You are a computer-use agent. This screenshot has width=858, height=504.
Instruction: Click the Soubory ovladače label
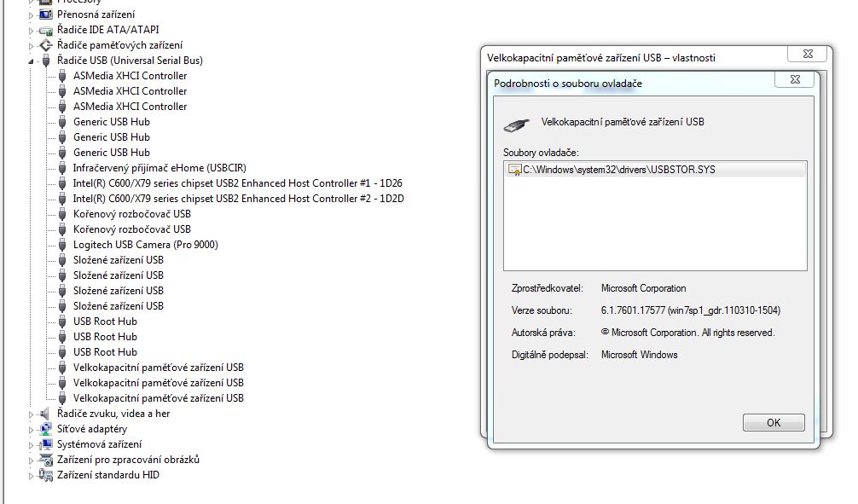(x=541, y=153)
